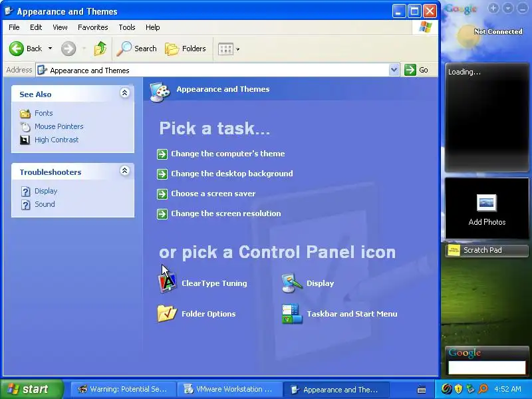This screenshot has width=532, height=399.
Task: Click the Views toolbar button
Action: tap(225, 49)
